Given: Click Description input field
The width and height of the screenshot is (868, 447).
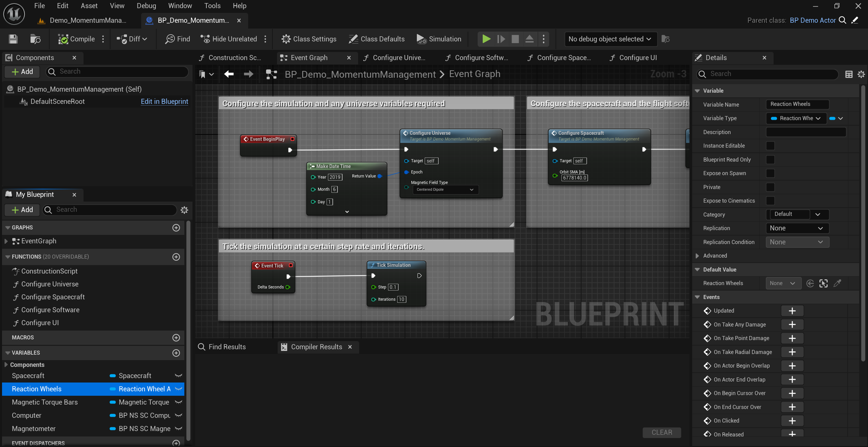Looking at the screenshot, I should (x=806, y=132).
